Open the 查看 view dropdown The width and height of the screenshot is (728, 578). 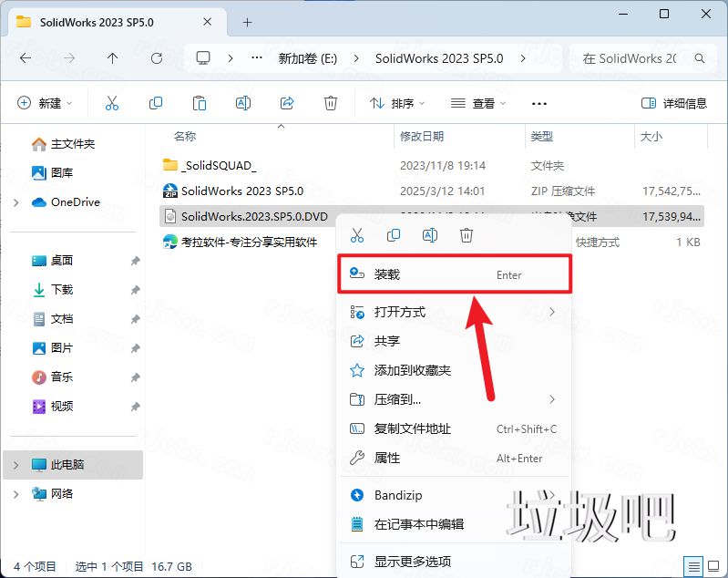478,103
